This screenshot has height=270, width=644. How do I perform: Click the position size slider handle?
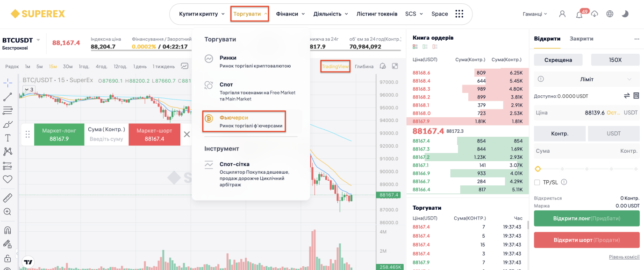coord(537,169)
